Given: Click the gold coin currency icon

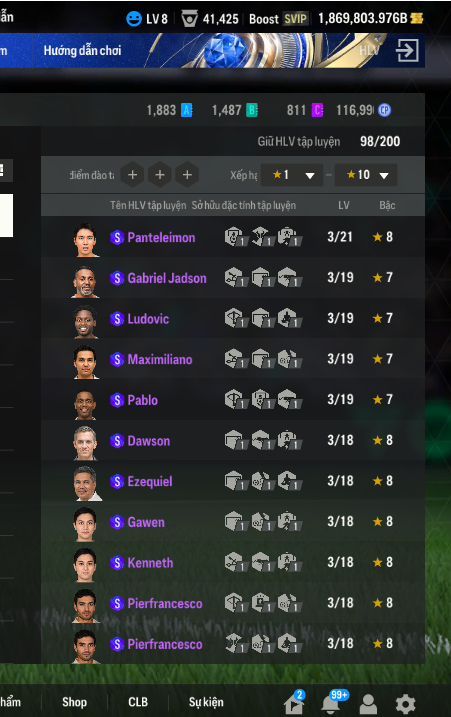Looking at the screenshot, I should point(417,18).
